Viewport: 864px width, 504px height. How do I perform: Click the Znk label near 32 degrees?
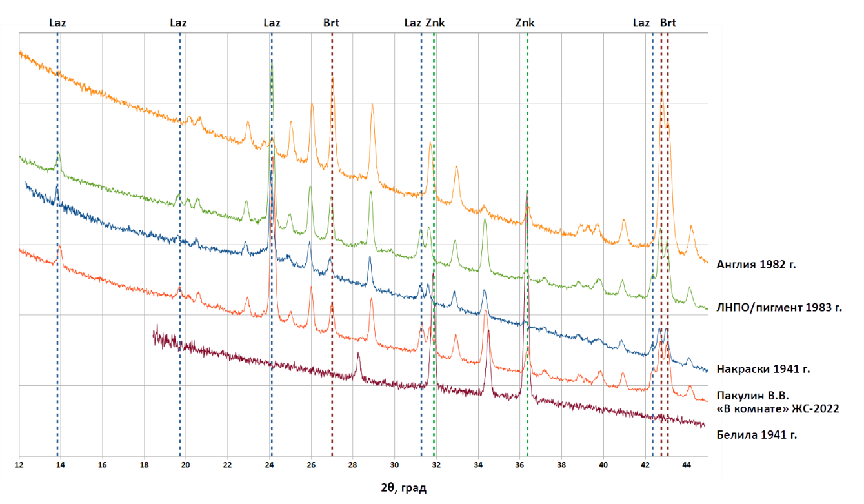(436, 23)
